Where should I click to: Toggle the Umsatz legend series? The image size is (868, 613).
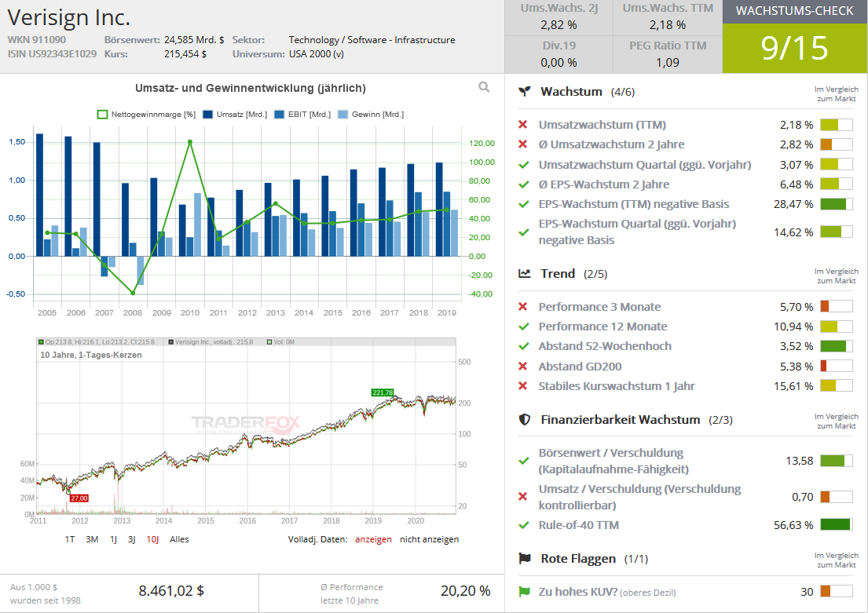(x=235, y=115)
